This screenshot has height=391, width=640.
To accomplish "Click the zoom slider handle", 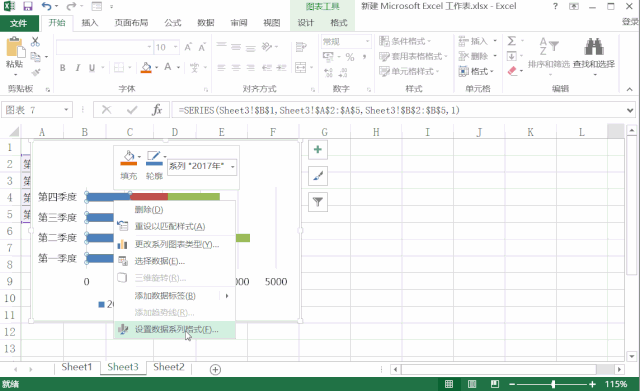I will 553,384.
